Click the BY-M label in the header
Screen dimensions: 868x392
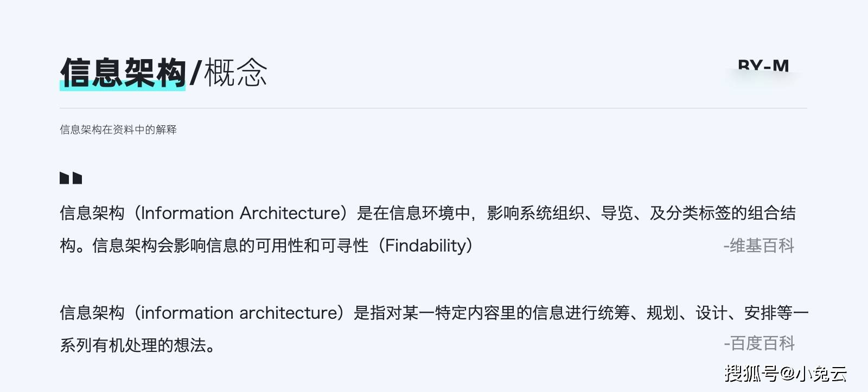(x=763, y=66)
